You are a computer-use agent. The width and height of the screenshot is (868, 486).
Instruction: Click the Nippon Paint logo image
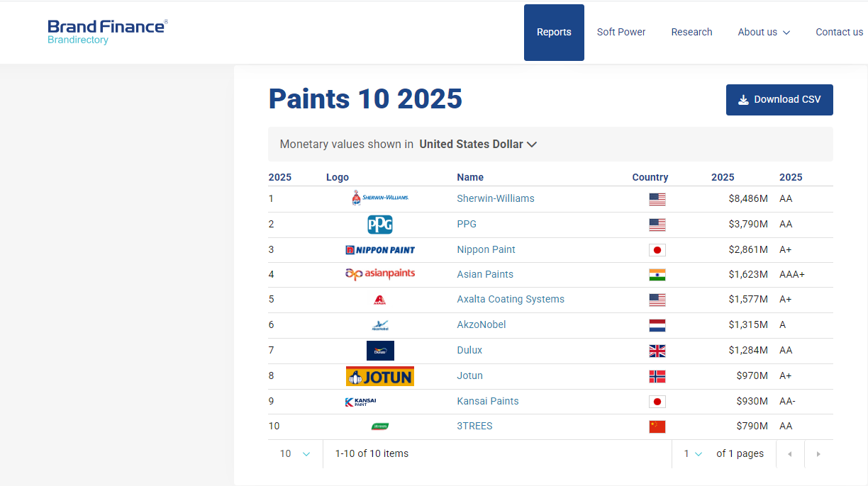point(380,250)
